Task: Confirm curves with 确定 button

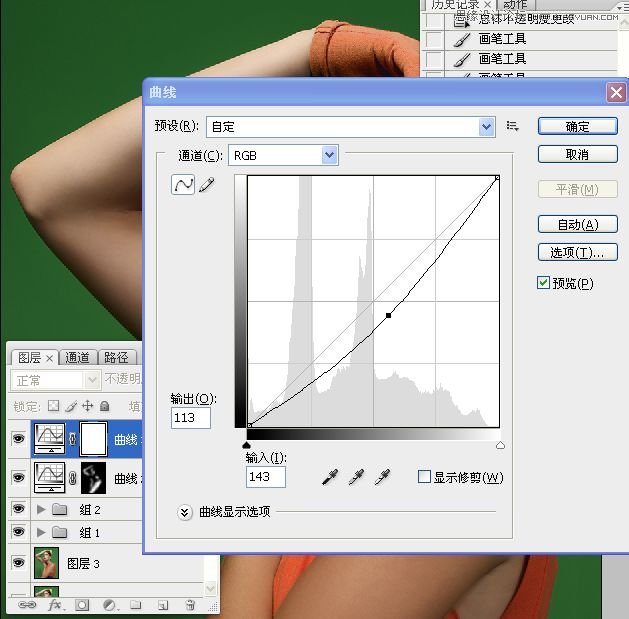Action: [x=577, y=126]
